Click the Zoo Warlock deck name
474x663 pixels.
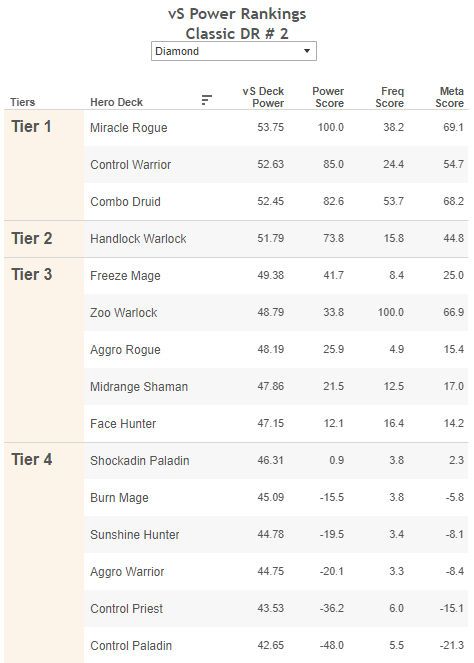point(123,313)
